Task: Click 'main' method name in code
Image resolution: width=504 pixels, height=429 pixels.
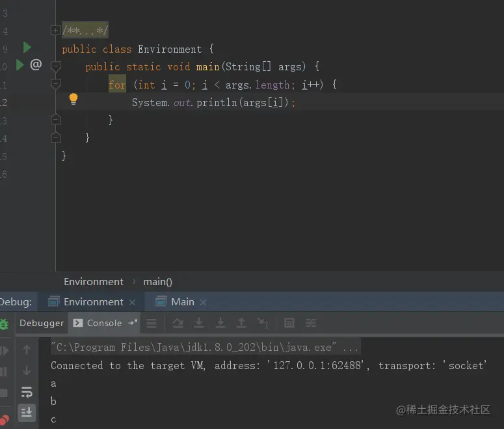Action: click(x=207, y=66)
